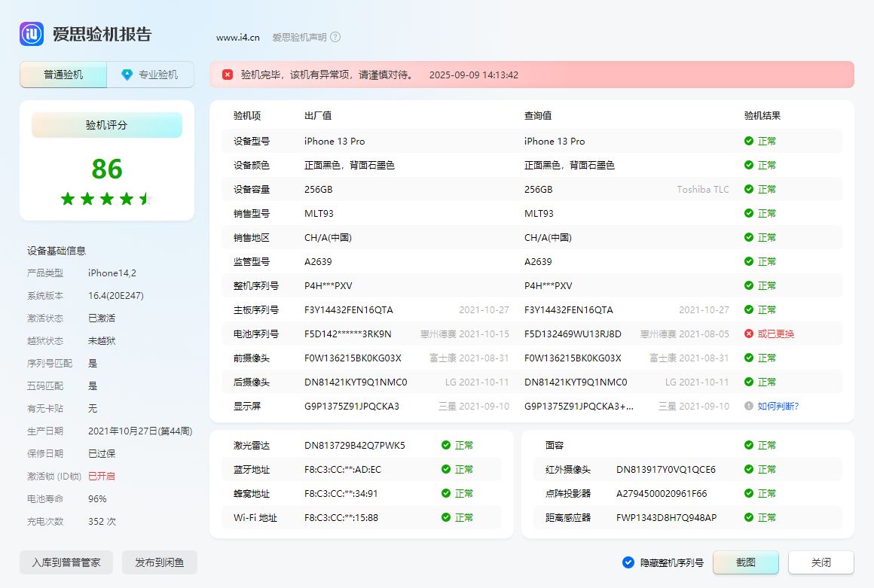Click the 截图 button
The height and width of the screenshot is (588, 874).
(745, 562)
